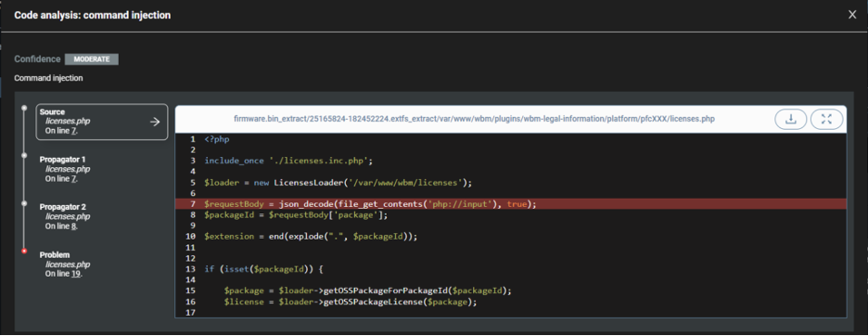This screenshot has height=336, width=868.
Task: Expand the code viewer to fullscreen
Action: 826,119
